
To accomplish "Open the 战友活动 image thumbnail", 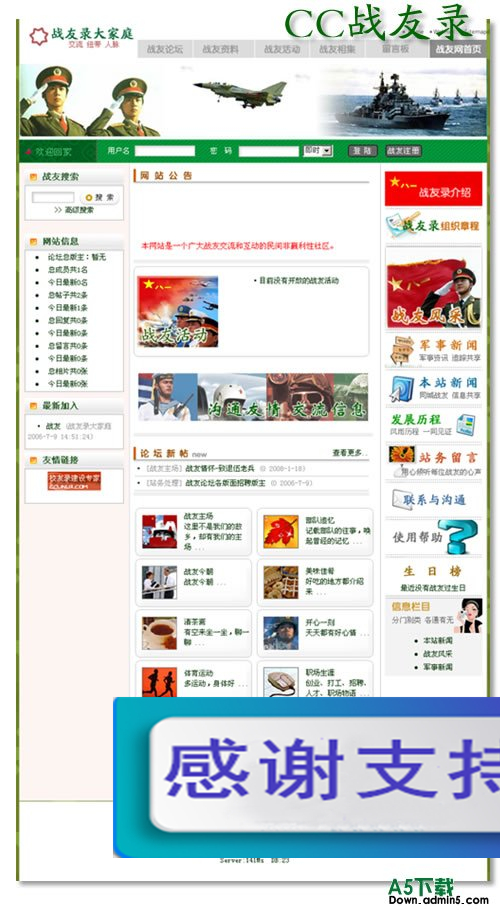I will click(x=177, y=312).
